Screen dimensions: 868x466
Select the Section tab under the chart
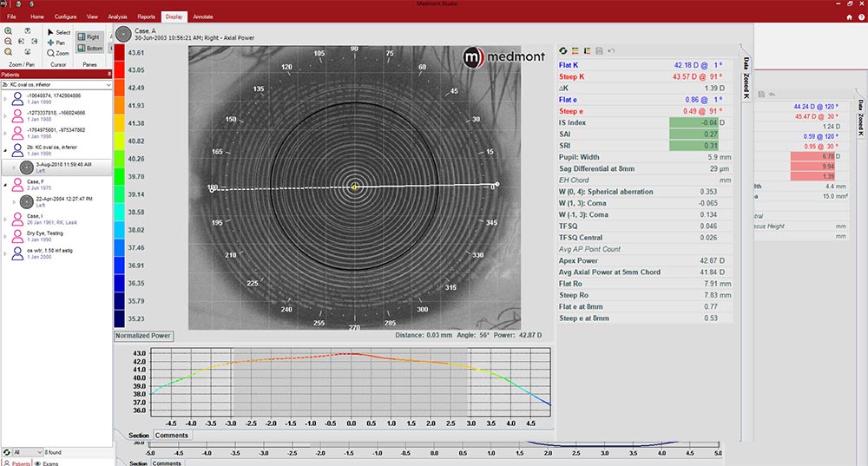pos(139,435)
